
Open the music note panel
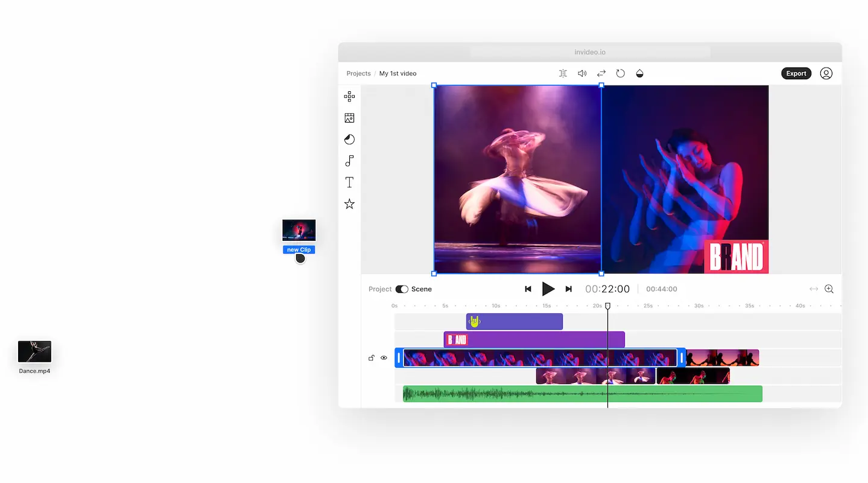click(349, 161)
